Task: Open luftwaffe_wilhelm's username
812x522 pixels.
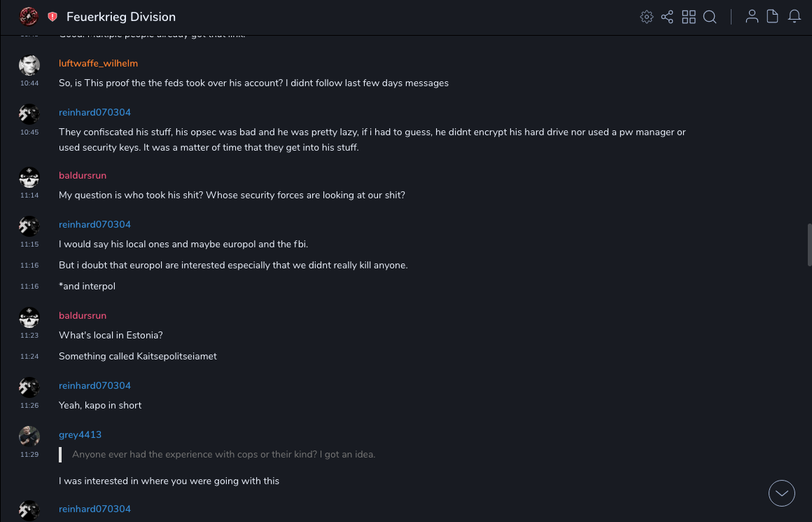Action: coord(98,63)
